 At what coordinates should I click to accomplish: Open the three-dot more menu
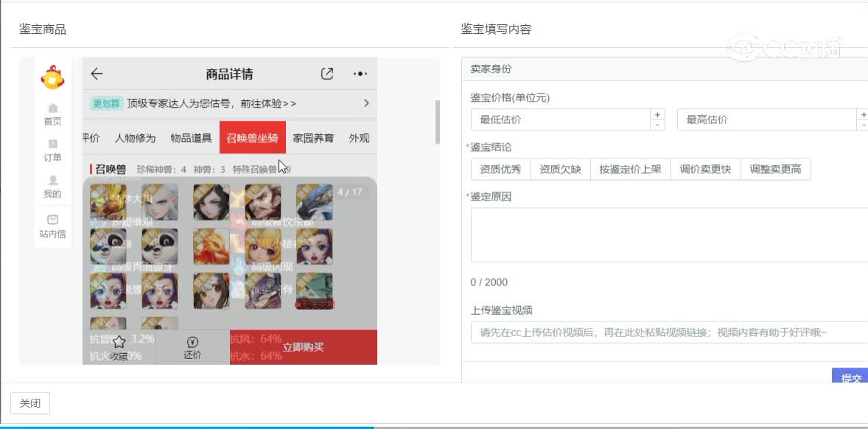(x=360, y=74)
